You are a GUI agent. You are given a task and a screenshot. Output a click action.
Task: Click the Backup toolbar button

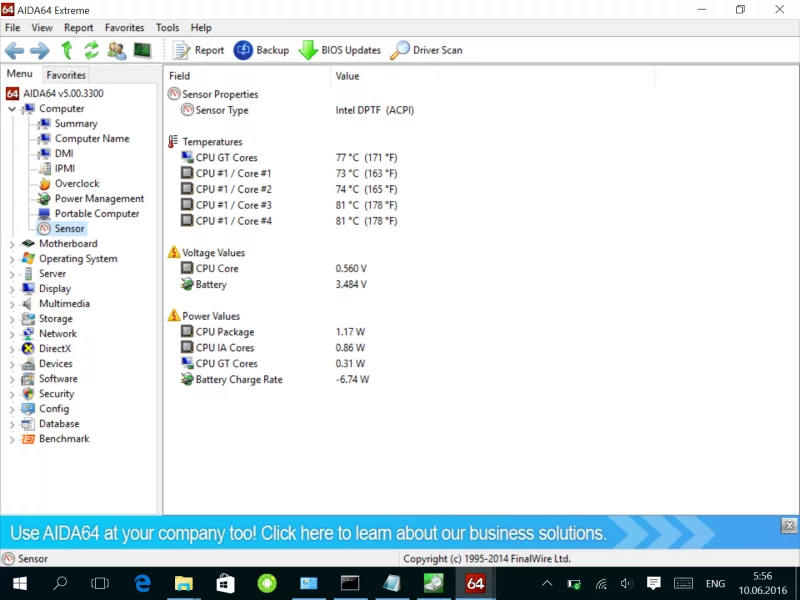tap(261, 50)
